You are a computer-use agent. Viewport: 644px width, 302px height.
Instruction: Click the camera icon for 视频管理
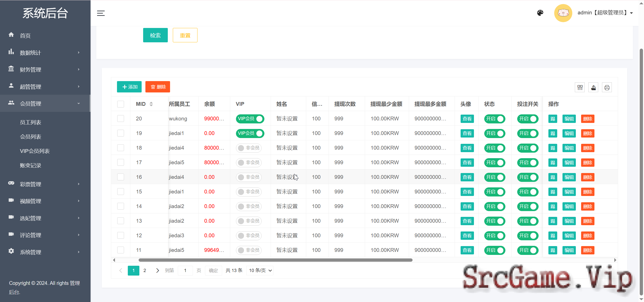pos(11,200)
